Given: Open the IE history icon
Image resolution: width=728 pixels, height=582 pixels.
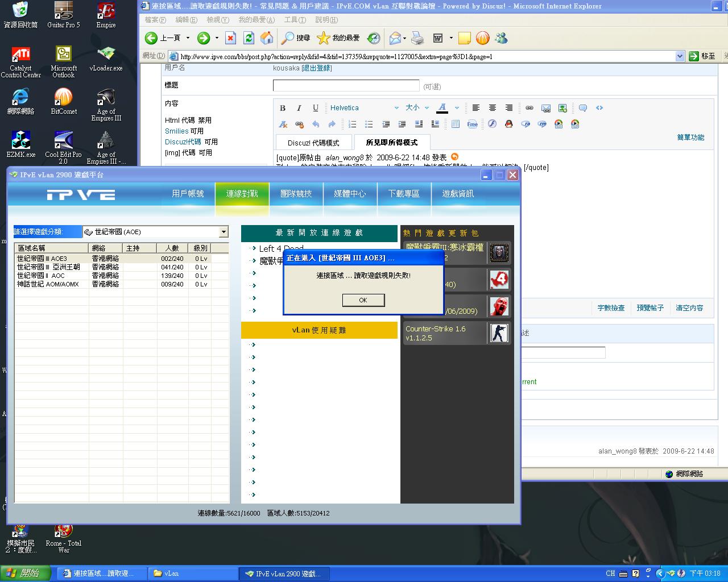Looking at the screenshot, I should pyautogui.click(x=374, y=38).
